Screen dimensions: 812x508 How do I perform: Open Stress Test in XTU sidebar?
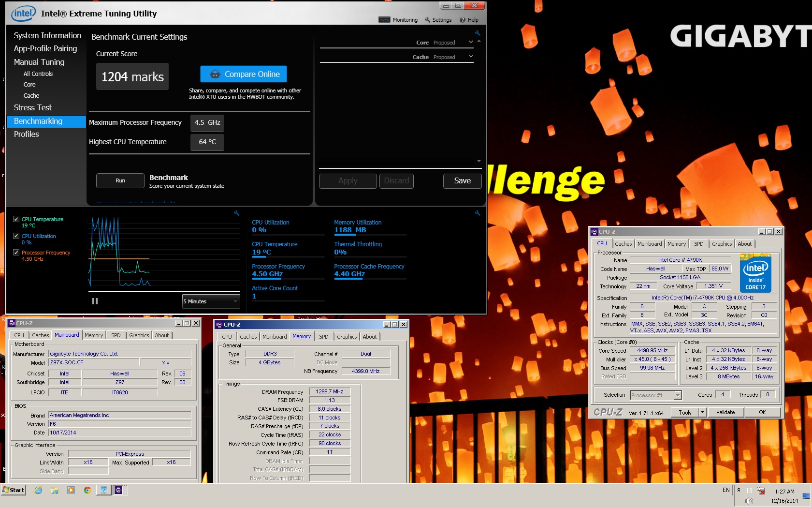(x=33, y=107)
